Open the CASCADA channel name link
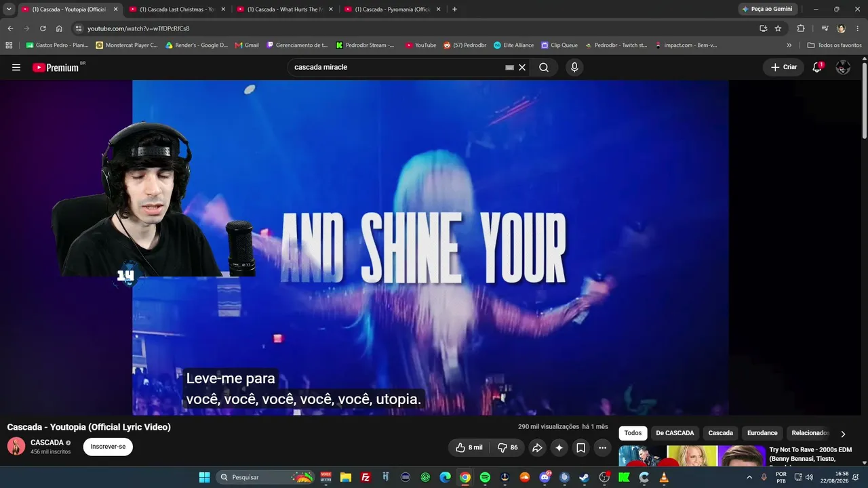The height and width of the screenshot is (488, 868). tap(47, 443)
